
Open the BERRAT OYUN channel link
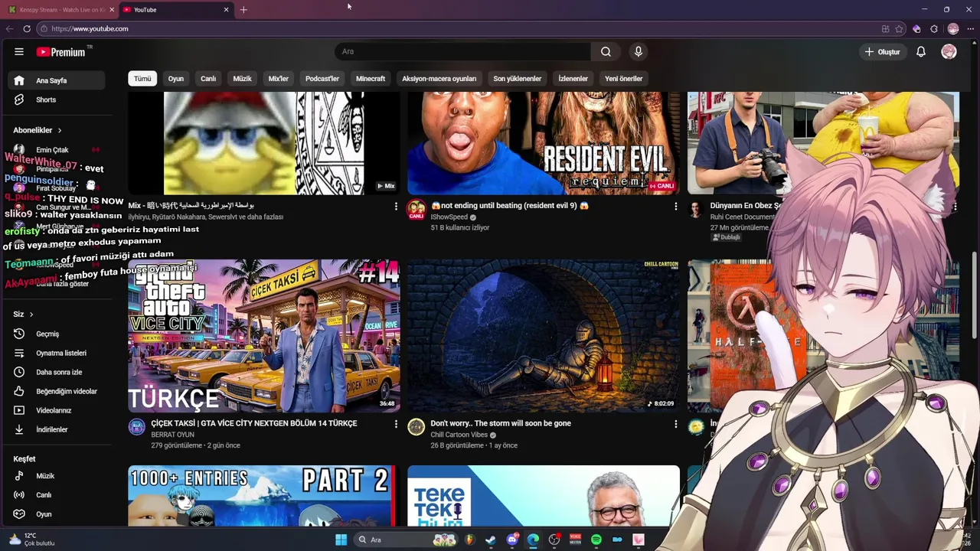[x=172, y=435]
